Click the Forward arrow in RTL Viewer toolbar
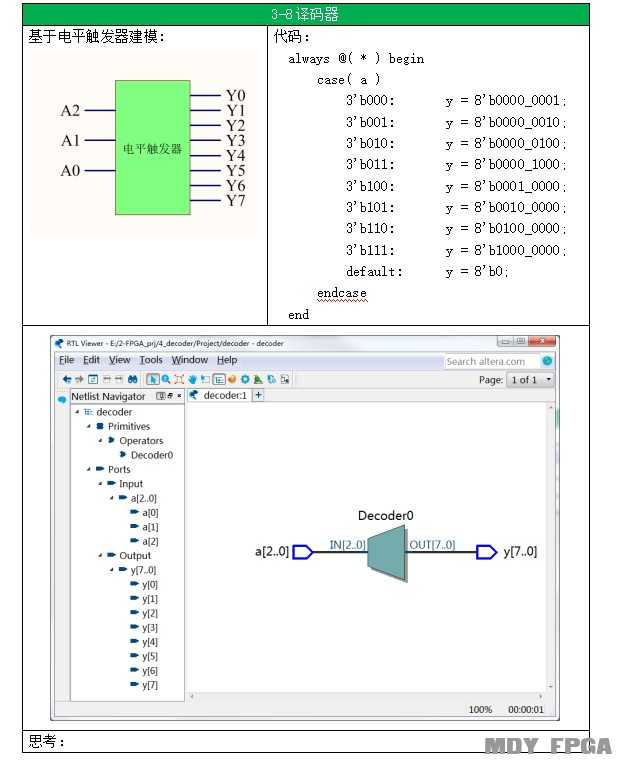 coord(79,380)
